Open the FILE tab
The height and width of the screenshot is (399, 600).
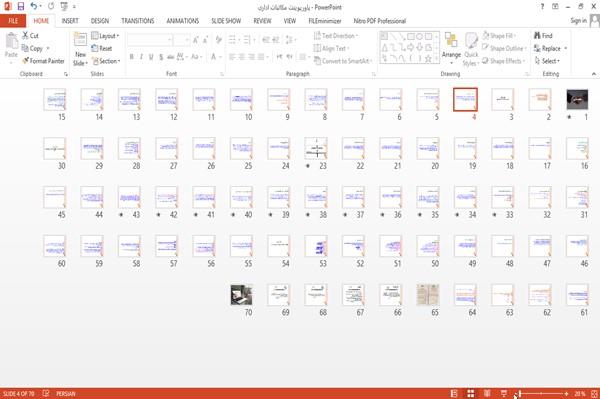[13, 21]
